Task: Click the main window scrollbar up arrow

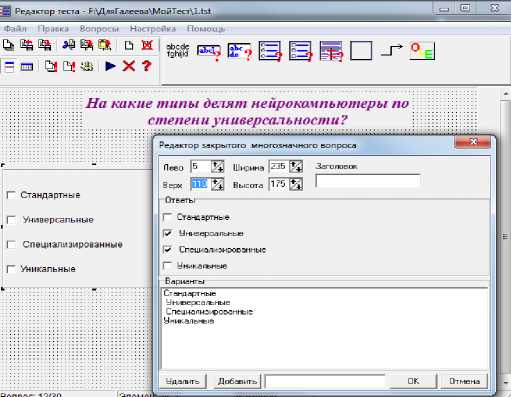Action: pyautogui.click(x=506, y=95)
